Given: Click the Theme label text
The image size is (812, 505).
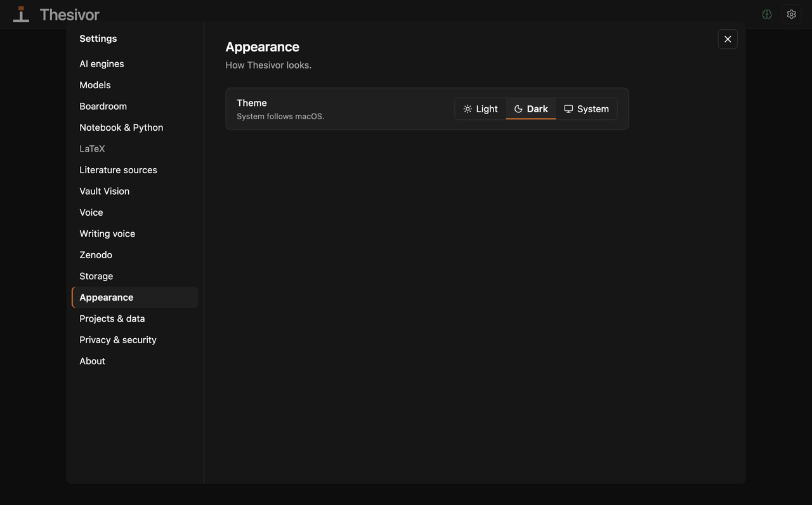Looking at the screenshot, I should click(x=252, y=103).
